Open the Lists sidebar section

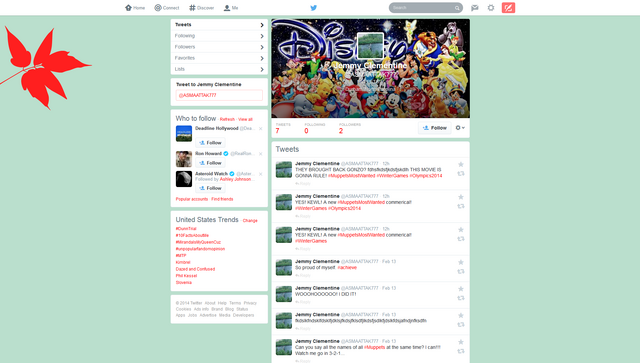tap(219, 69)
